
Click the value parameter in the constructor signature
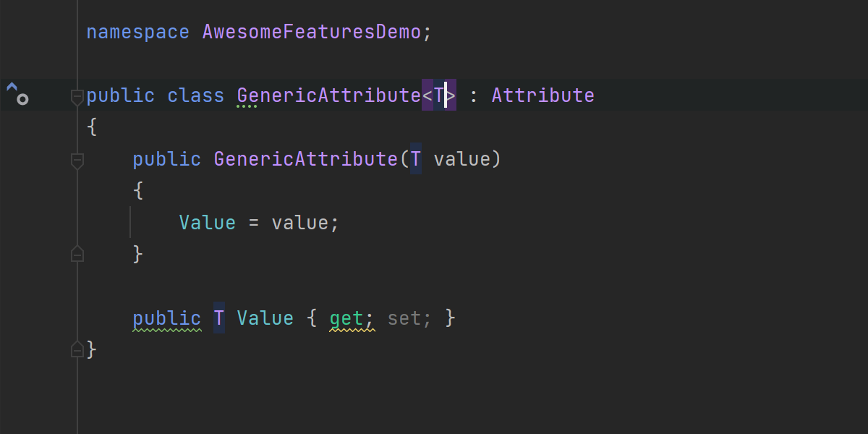[461, 159]
